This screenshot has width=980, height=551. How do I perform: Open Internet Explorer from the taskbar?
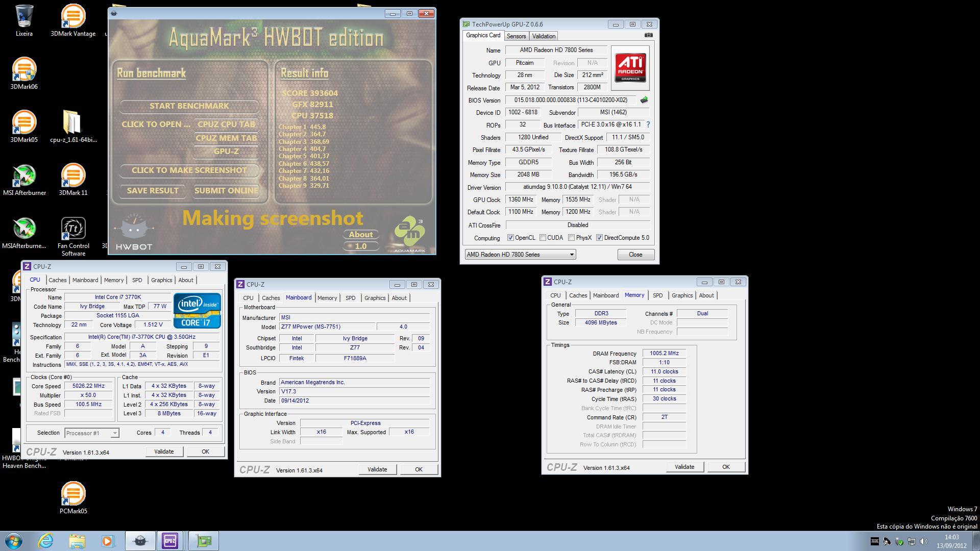point(45,541)
